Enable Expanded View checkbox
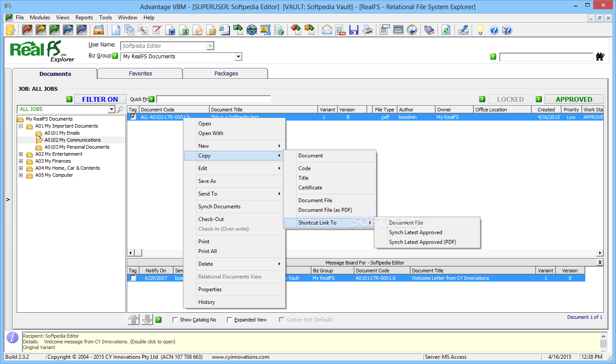 point(229,320)
